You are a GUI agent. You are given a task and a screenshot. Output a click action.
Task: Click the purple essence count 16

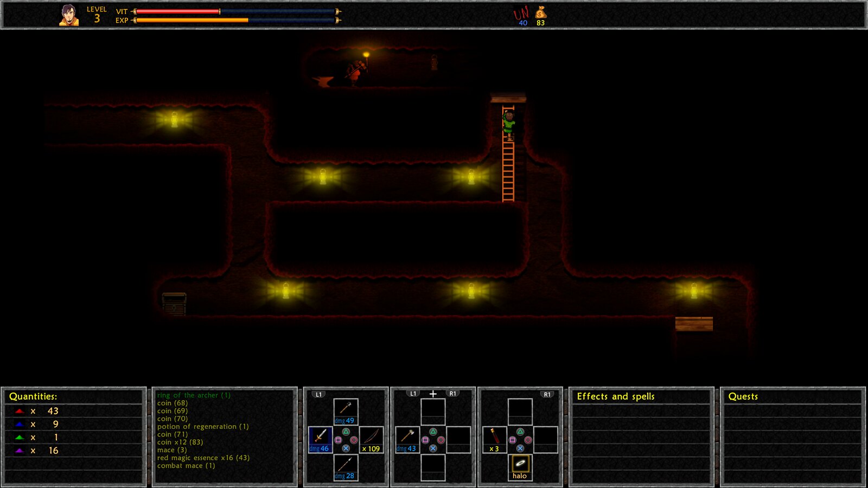(x=53, y=451)
